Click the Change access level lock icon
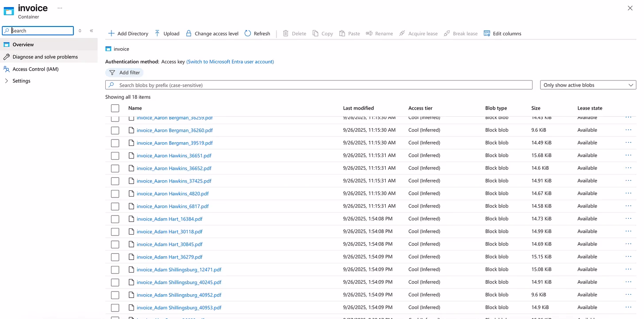This screenshot has height=319, width=644. [x=189, y=34]
